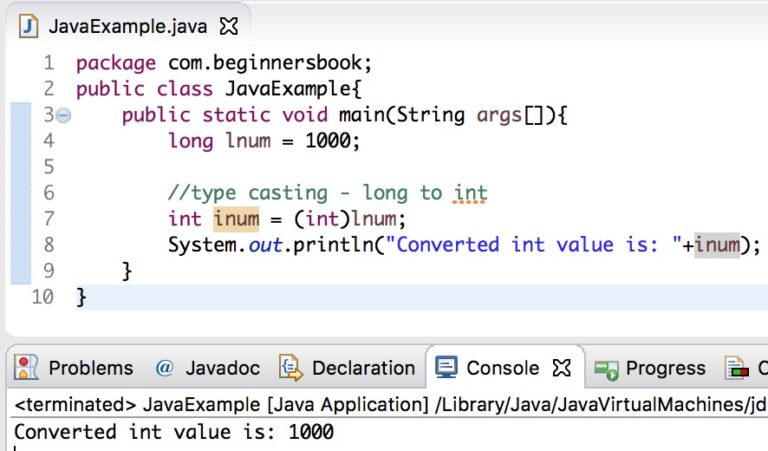Viewport: 768px width, 451px height.
Task: Click the "Converted int value is: " string literal
Action: (x=533, y=244)
